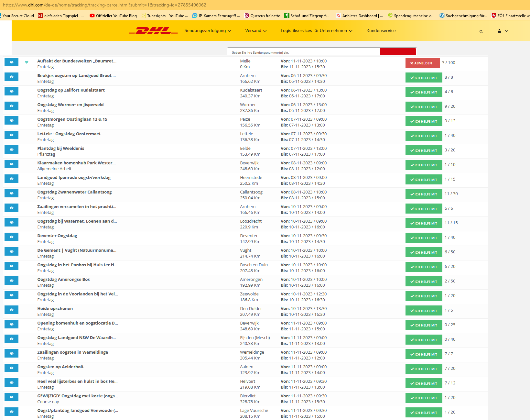Expand the Versand menu

[x=256, y=31]
